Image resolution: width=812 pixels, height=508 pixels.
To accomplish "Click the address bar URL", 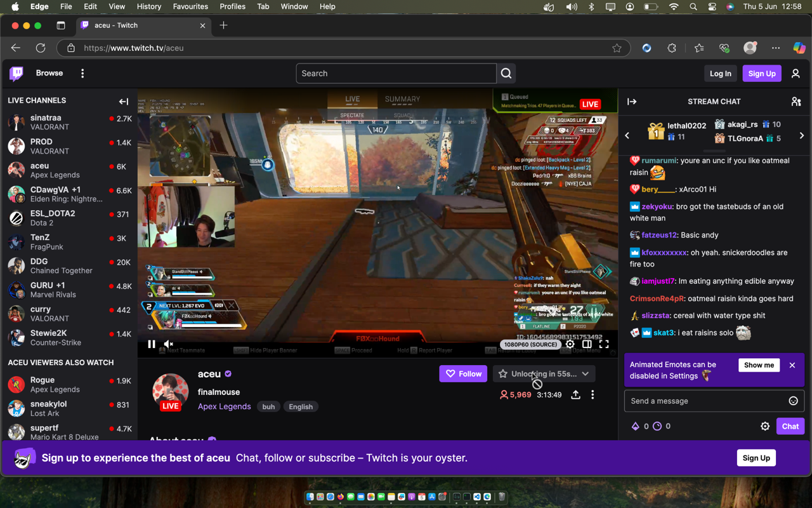I will click(134, 48).
